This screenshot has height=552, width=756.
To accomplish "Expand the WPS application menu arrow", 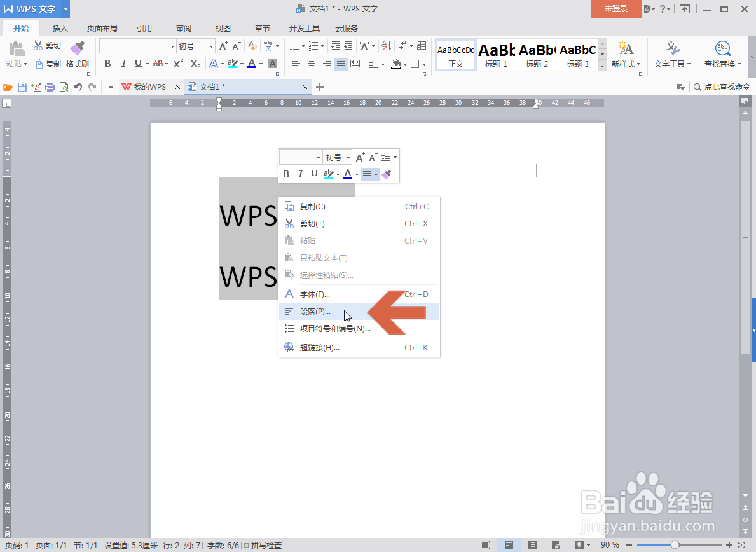I will (x=65, y=9).
